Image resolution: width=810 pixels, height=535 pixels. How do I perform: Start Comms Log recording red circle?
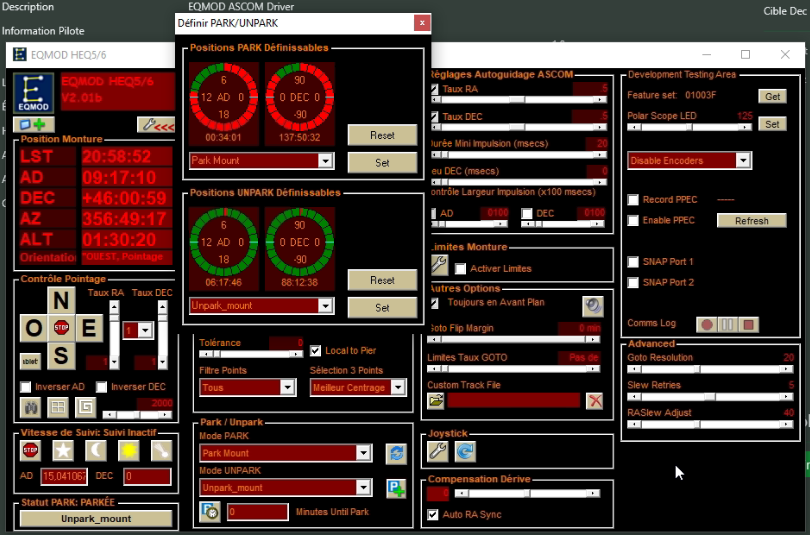(x=707, y=325)
